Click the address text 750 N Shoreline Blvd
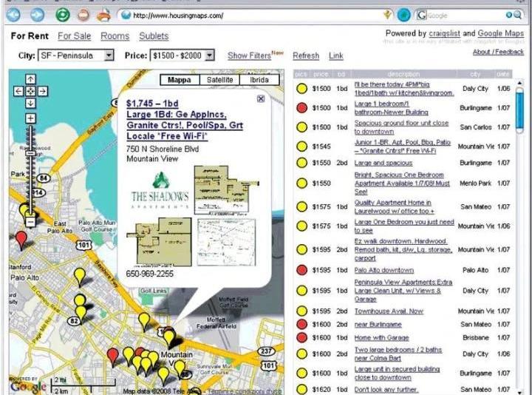 coord(163,149)
